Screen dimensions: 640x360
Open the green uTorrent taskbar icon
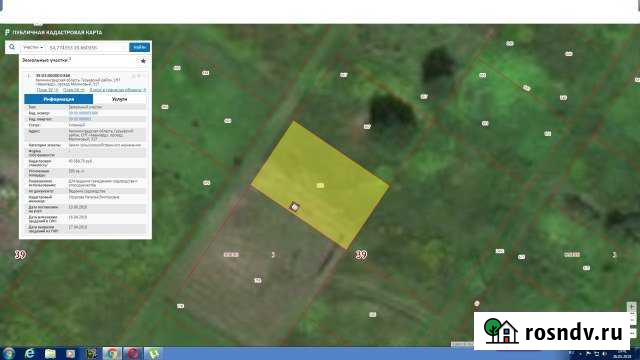pos(153,353)
